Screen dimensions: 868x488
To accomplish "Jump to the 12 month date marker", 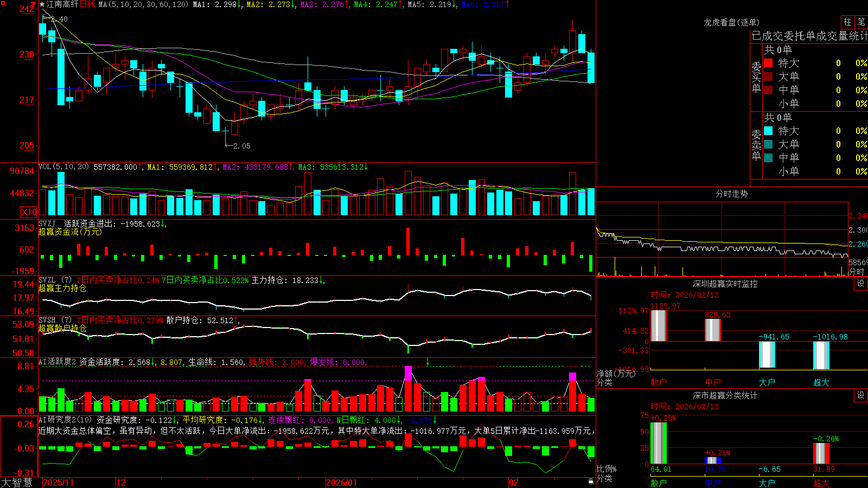I will 122,483.
